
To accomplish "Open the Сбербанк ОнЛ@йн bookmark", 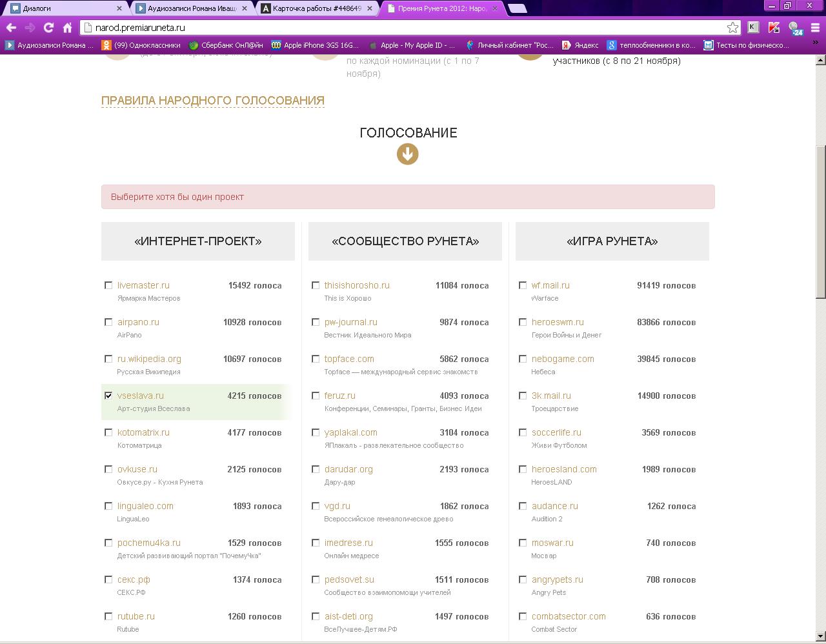I will point(226,45).
